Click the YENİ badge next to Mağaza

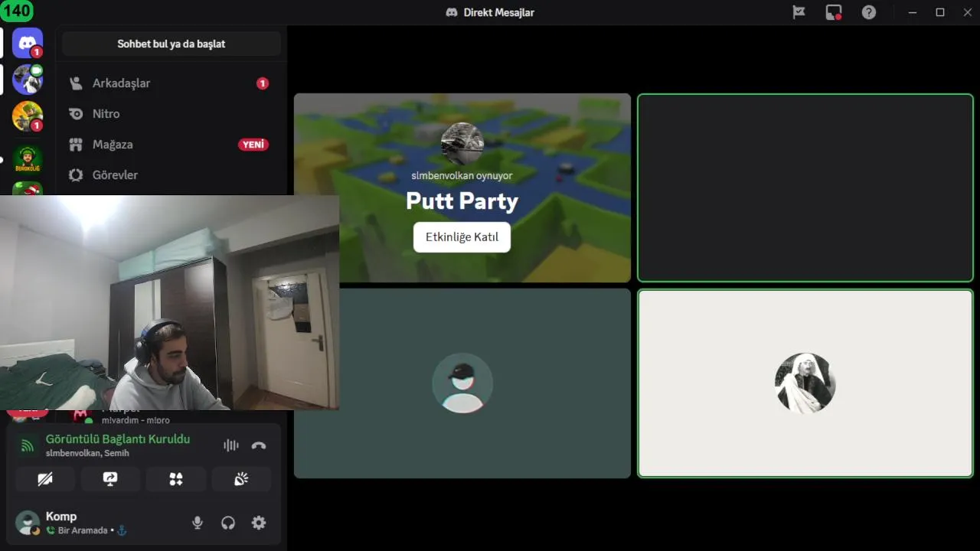253,144
